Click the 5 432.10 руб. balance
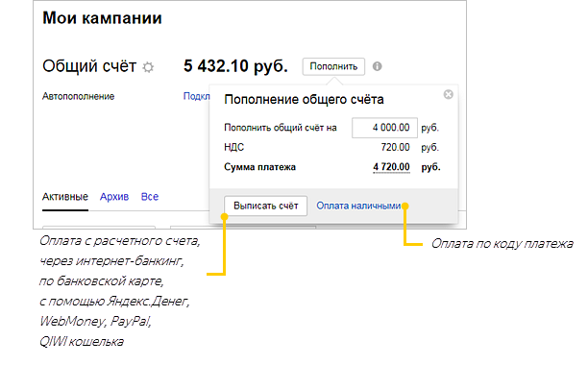The height and width of the screenshot is (365, 588). point(235,66)
